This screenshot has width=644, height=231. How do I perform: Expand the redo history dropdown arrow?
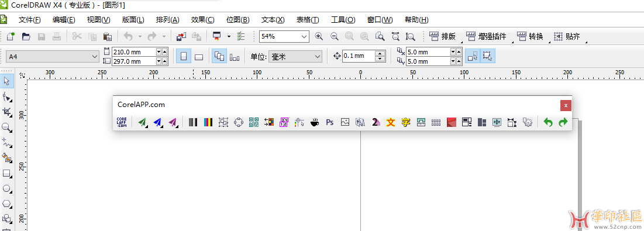(164, 36)
